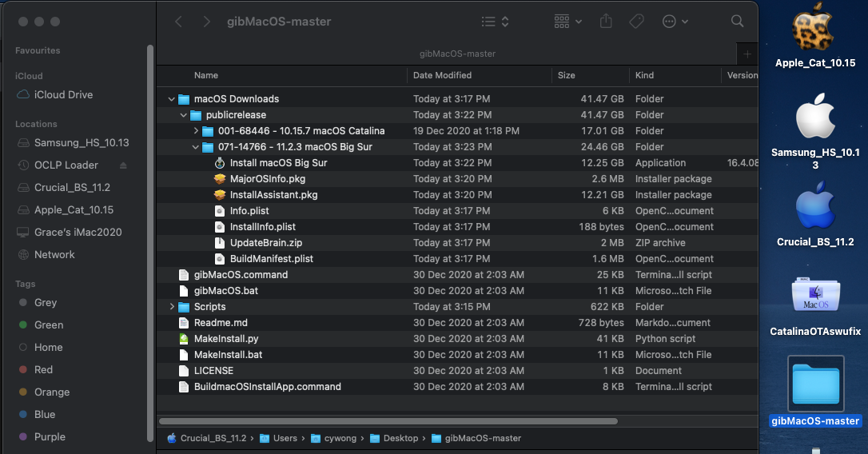Sort by the Date Modified column header
This screenshot has height=454, width=868.
(x=442, y=75)
